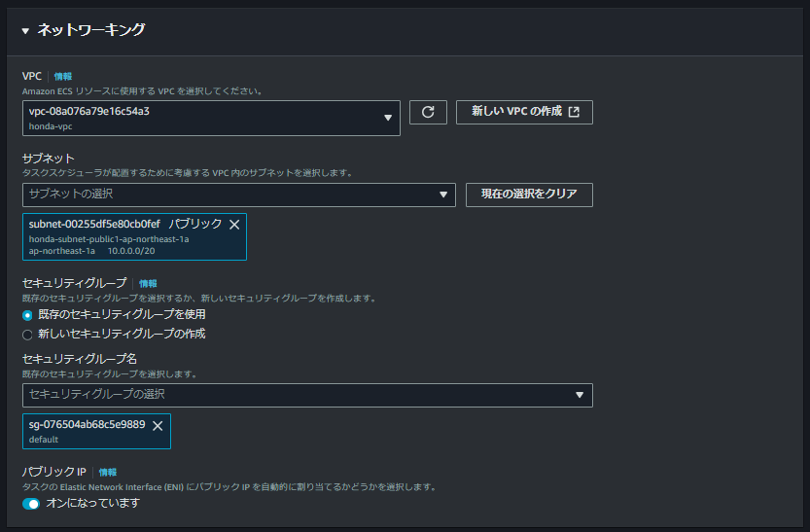Click 現在の選択をクリア button
The width and height of the screenshot is (810, 532).
click(529, 195)
